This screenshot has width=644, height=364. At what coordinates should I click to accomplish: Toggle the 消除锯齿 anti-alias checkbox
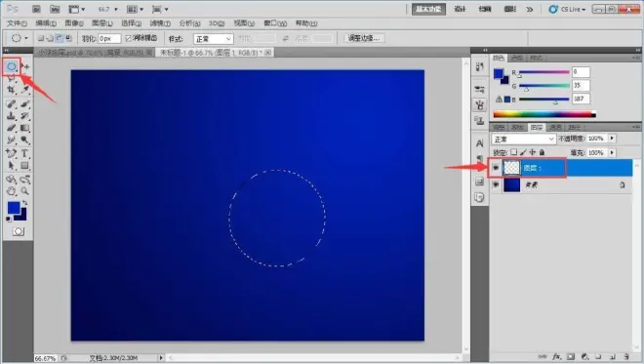[x=128, y=38]
